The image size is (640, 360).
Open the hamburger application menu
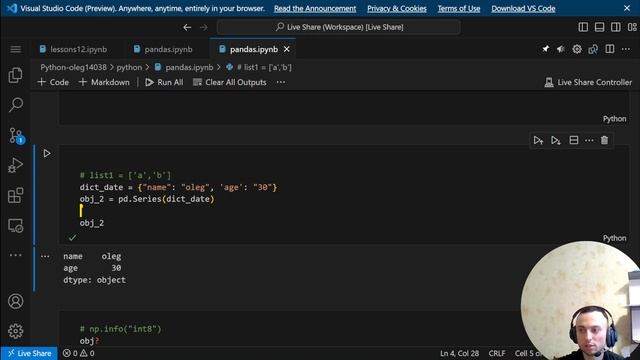16,49
